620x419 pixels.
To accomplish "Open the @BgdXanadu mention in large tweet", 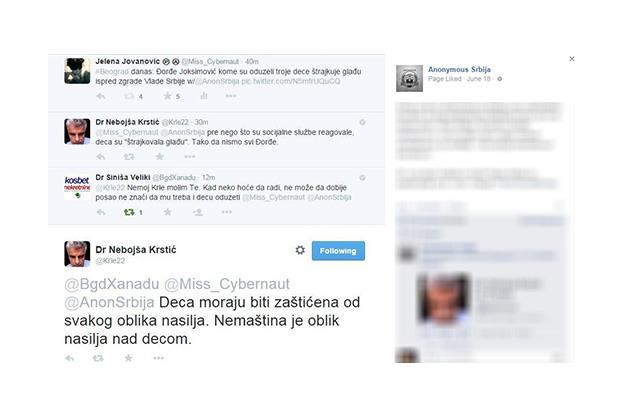I will coord(112,284).
